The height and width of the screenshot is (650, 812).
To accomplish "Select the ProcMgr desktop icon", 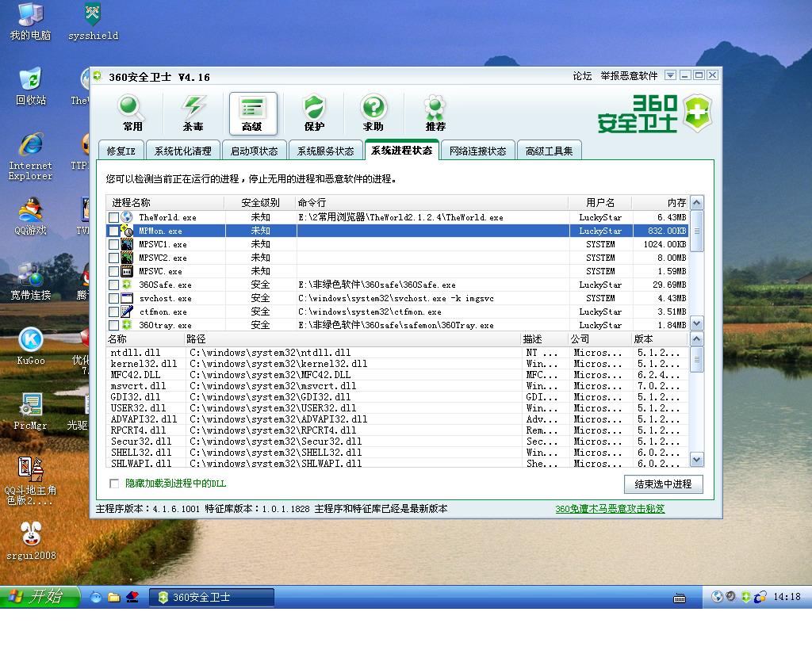I will click(31, 411).
